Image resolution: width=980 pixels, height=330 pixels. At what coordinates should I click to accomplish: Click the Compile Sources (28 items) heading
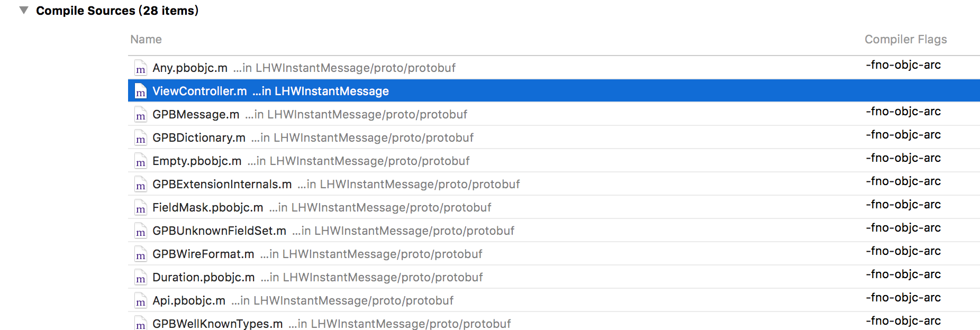[x=117, y=10]
